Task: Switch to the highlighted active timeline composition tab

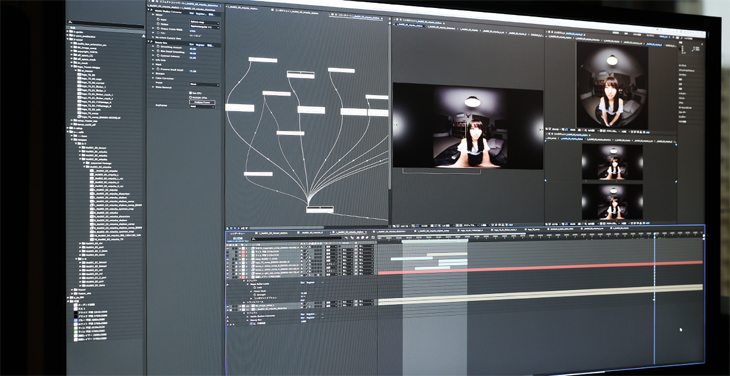Action: [348, 233]
